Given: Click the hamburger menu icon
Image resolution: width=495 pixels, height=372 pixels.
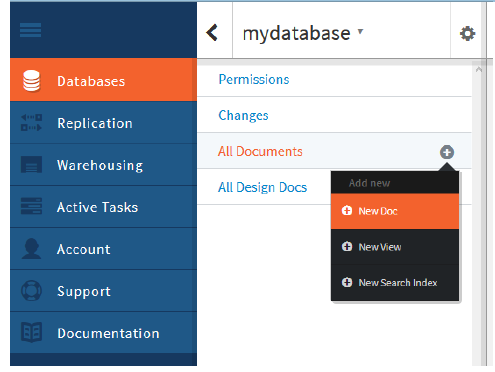Looking at the screenshot, I should [30, 30].
